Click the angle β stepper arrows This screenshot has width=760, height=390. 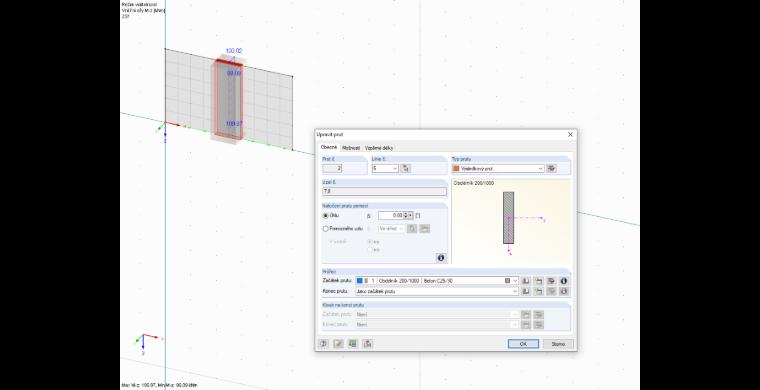406,215
